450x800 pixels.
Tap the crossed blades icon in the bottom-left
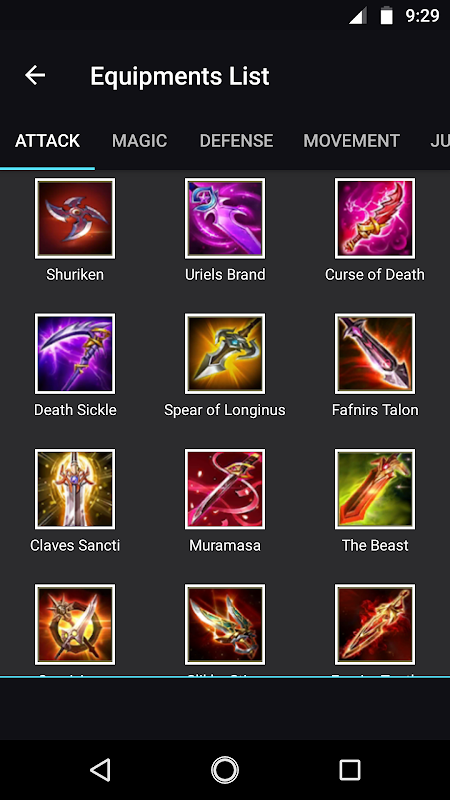75,624
